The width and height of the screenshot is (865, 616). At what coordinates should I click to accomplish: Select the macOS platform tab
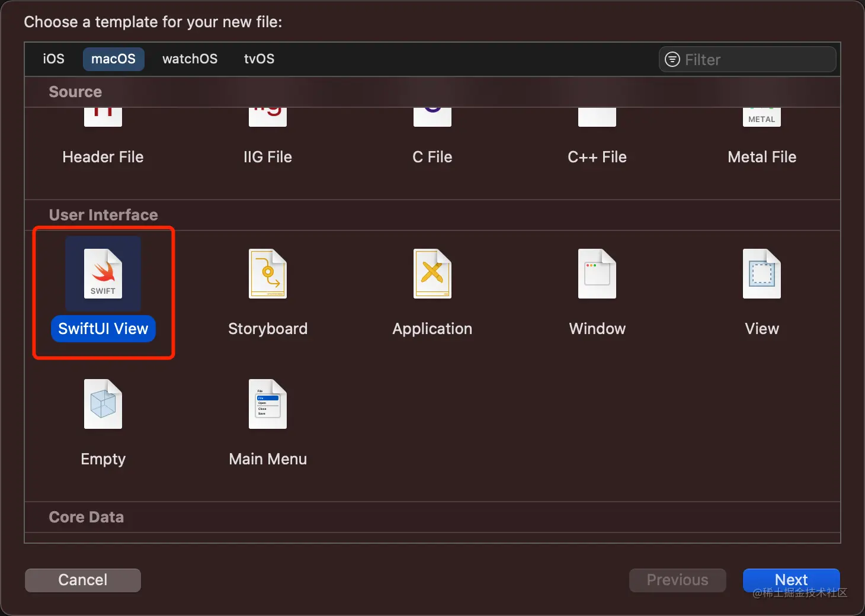coord(113,59)
